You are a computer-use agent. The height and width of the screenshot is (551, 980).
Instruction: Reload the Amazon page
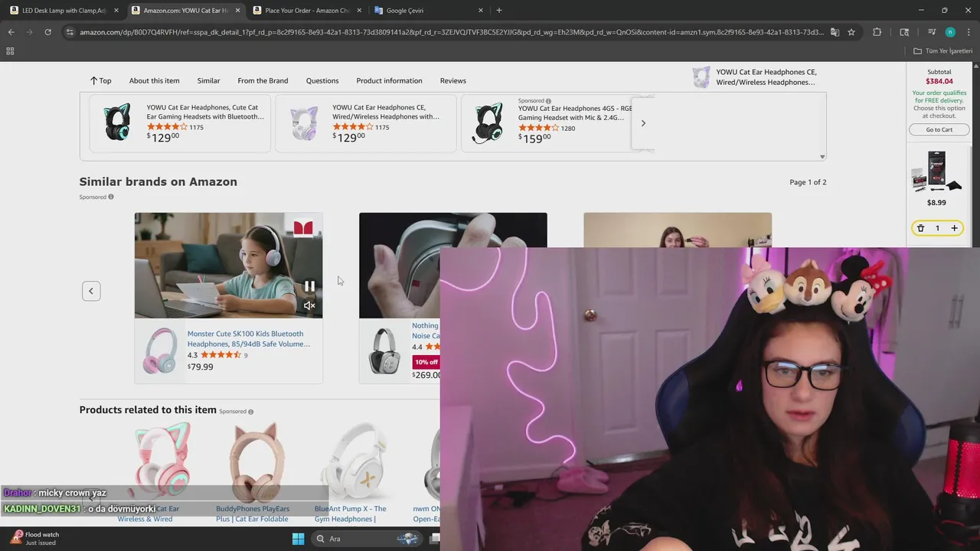[47, 32]
